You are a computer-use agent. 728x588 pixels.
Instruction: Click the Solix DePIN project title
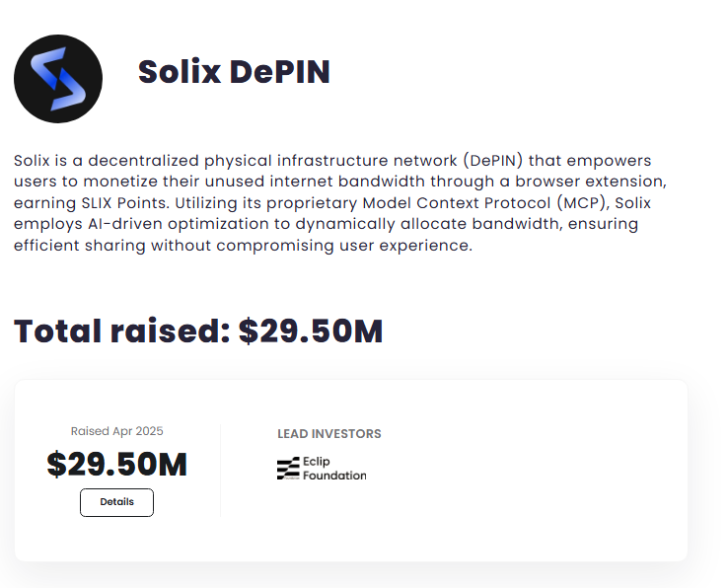234,72
